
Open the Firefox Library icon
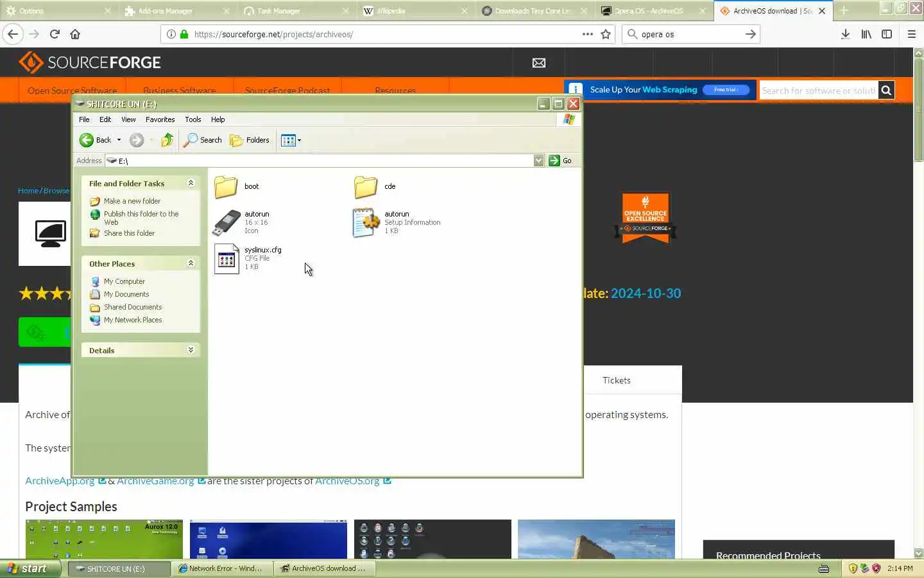click(866, 34)
